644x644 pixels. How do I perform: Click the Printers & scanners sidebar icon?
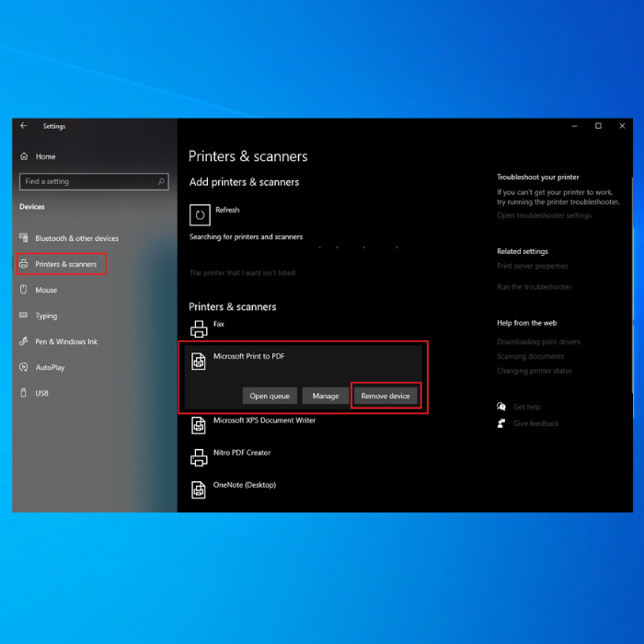pos(24,264)
